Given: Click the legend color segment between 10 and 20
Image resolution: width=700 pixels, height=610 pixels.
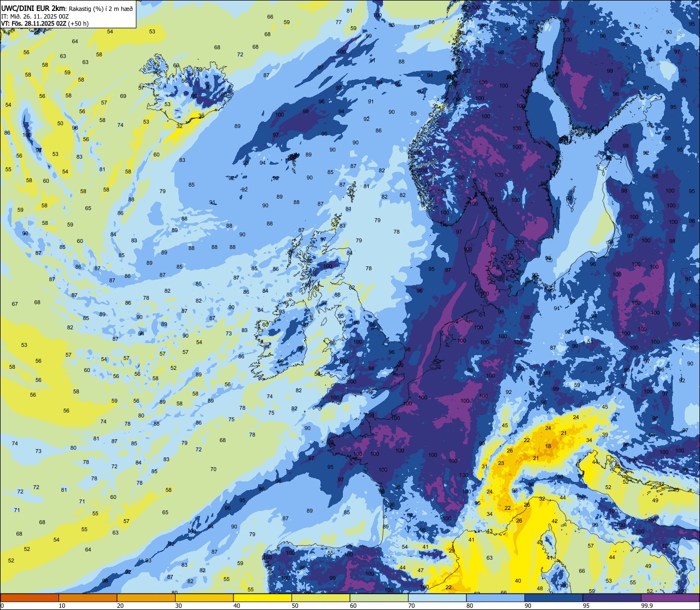Looking at the screenshot, I should pos(87,597).
